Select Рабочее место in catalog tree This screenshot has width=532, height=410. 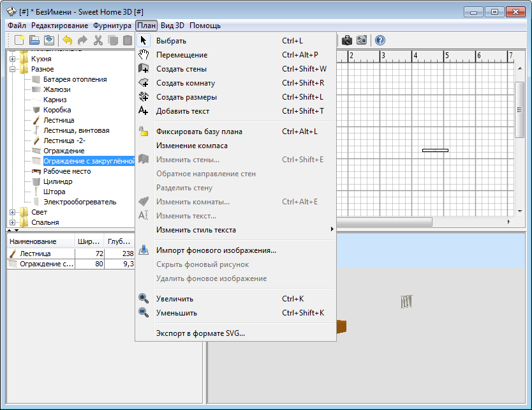[x=67, y=171]
